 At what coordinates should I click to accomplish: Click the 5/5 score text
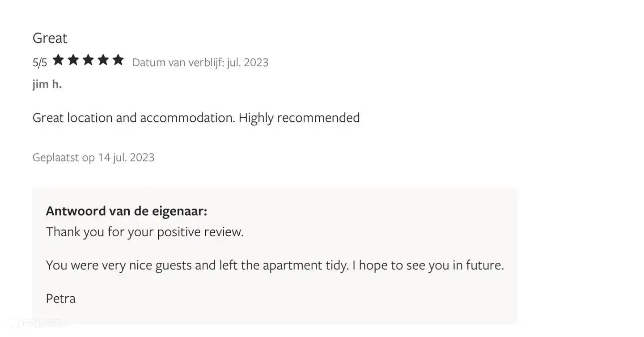tap(40, 62)
